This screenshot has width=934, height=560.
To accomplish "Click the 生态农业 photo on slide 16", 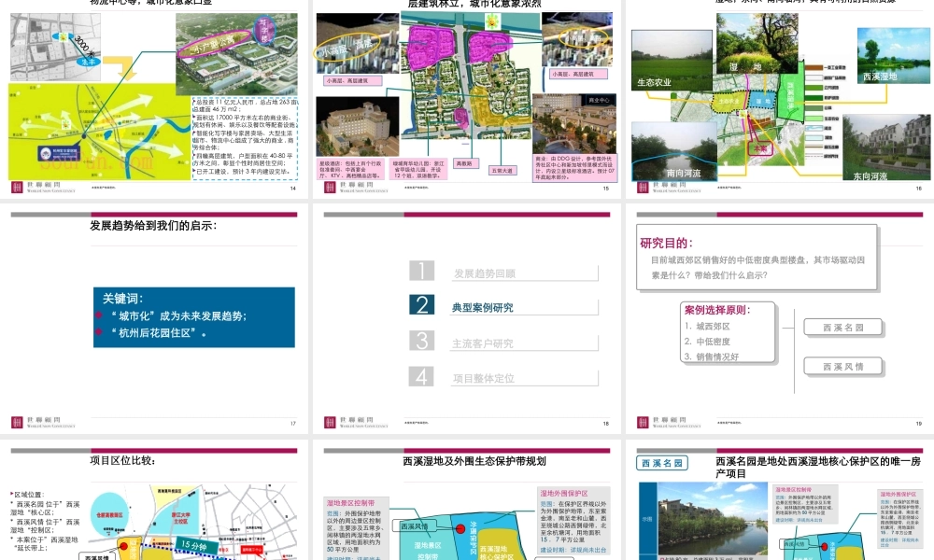I will point(672,60).
